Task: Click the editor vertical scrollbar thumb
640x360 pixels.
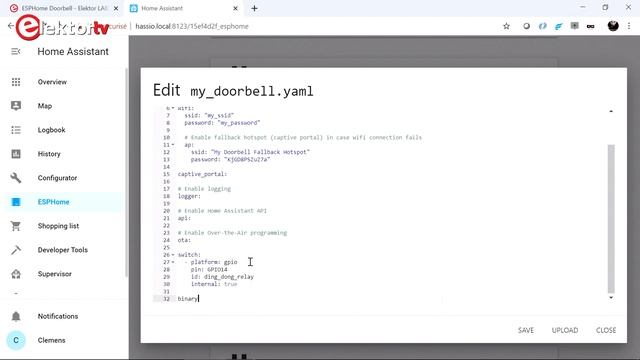Action: point(611,219)
